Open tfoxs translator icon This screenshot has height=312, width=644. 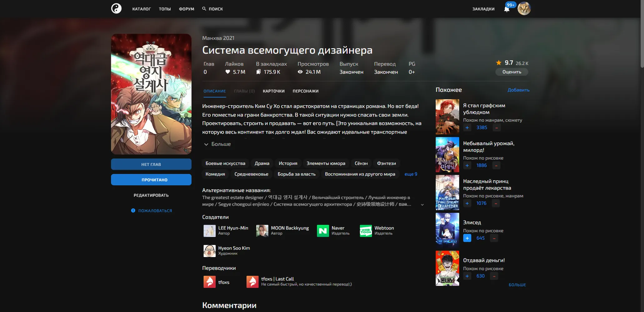[x=210, y=282]
